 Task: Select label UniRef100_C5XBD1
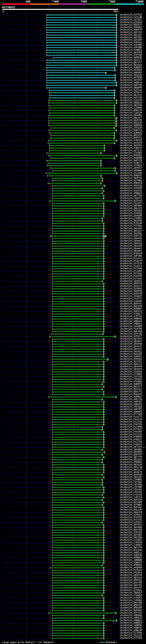click(131, 153)
